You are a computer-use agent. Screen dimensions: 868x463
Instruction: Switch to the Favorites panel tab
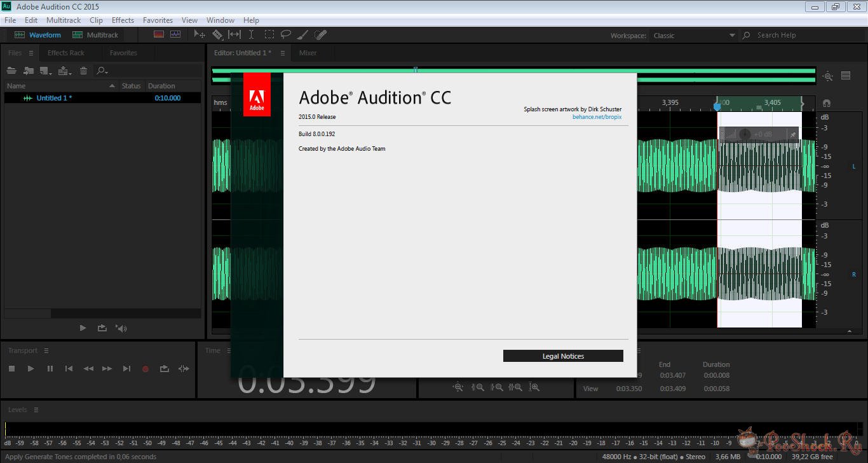pos(123,53)
